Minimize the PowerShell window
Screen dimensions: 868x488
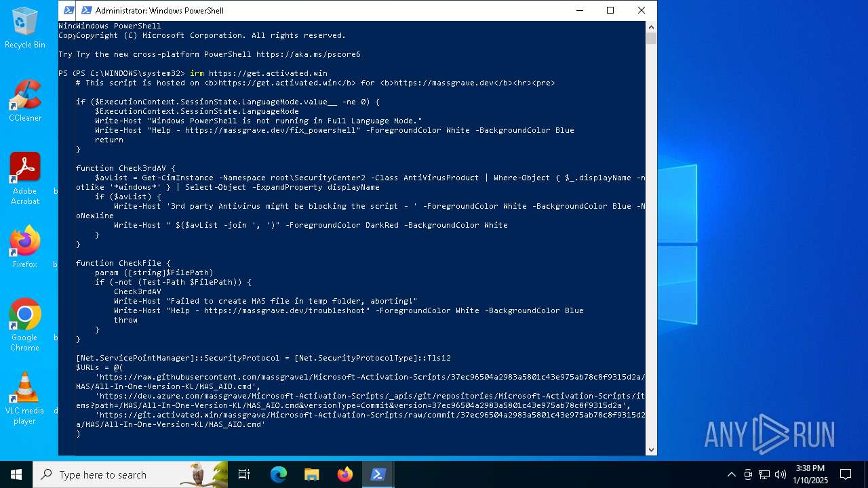tap(579, 10)
